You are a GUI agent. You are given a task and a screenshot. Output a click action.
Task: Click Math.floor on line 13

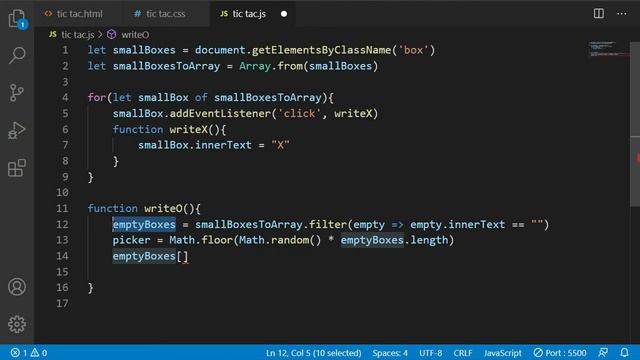point(201,240)
